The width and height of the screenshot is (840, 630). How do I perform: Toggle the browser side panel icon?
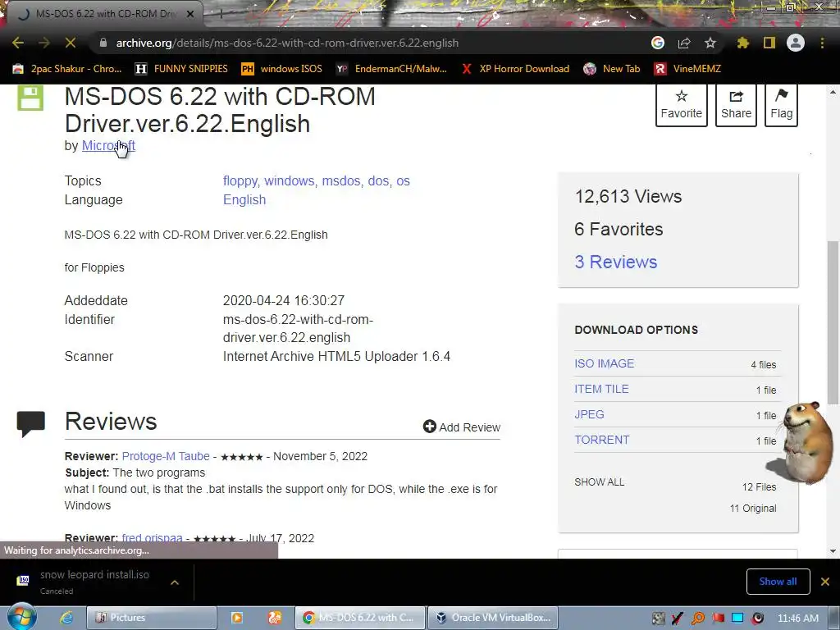tap(769, 43)
